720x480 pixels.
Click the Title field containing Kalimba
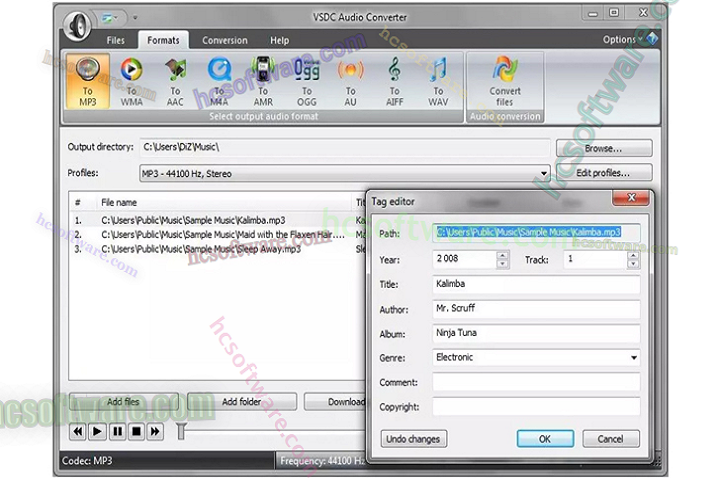(536, 284)
